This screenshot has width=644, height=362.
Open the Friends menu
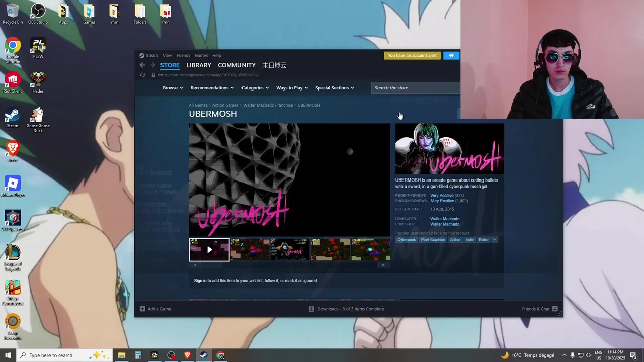pos(183,55)
